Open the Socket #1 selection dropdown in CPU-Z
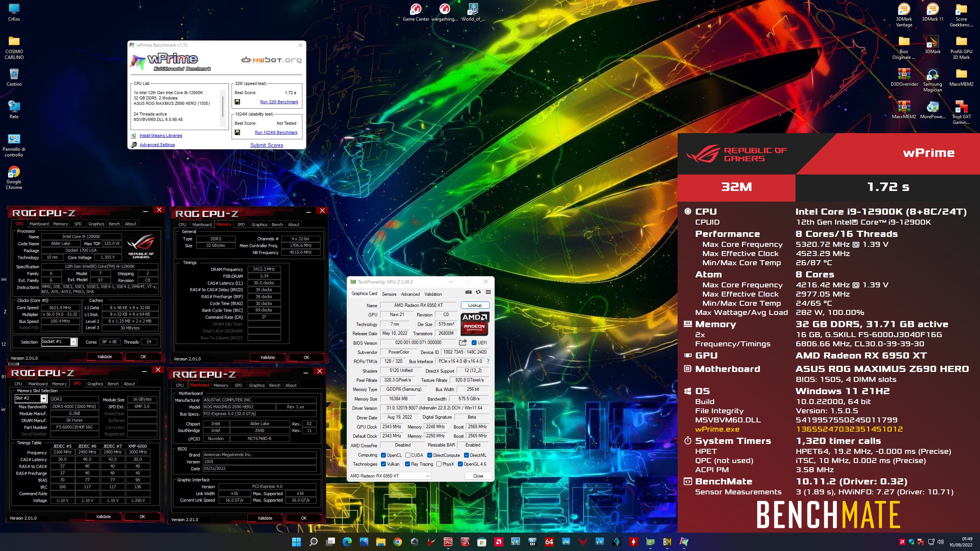The width and height of the screenshot is (980, 551). (59, 342)
